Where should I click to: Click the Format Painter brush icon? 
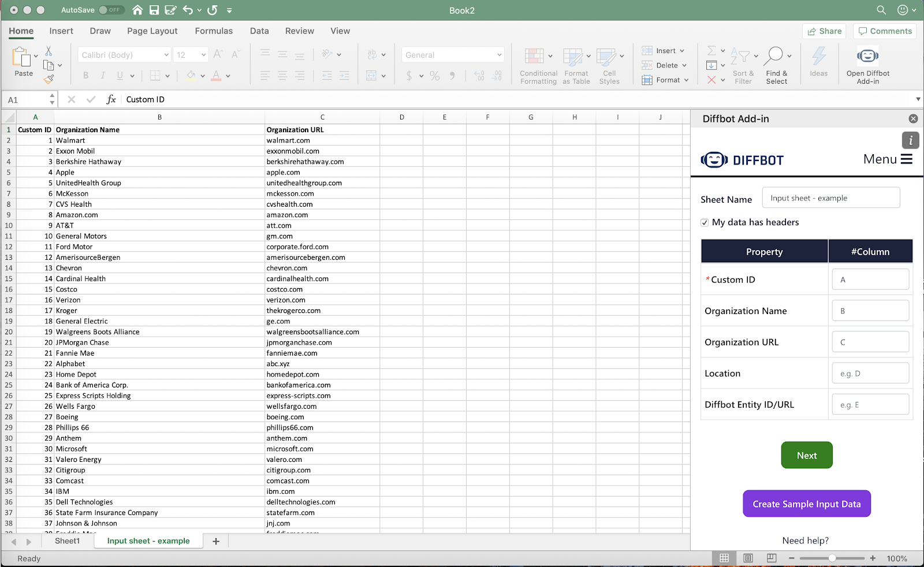click(x=49, y=79)
